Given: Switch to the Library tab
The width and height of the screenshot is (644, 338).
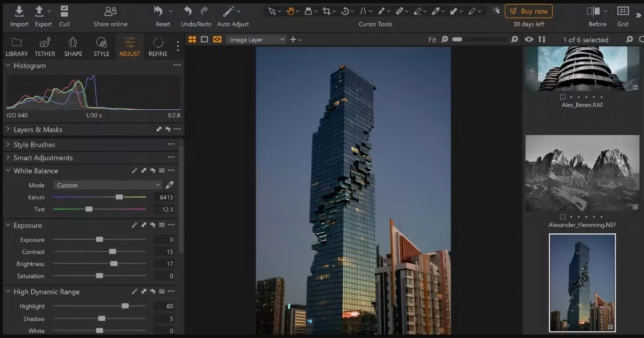Looking at the screenshot, I should pos(17,46).
